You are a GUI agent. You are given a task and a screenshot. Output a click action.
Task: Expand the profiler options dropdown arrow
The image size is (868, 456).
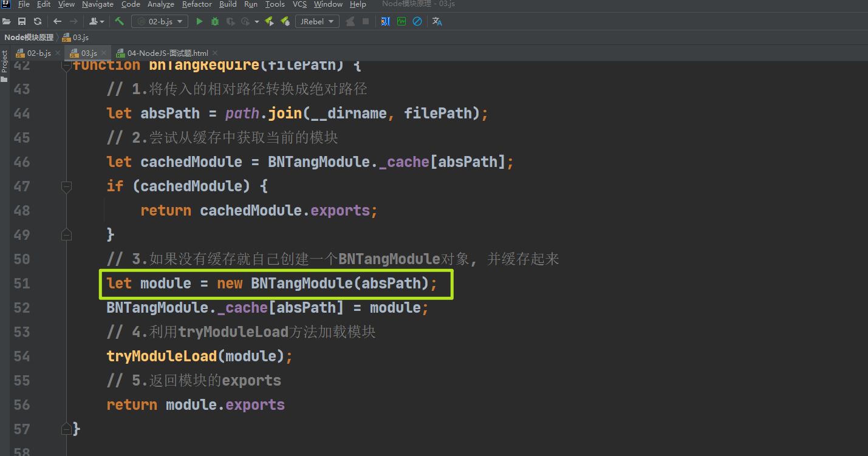click(x=257, y=21)
